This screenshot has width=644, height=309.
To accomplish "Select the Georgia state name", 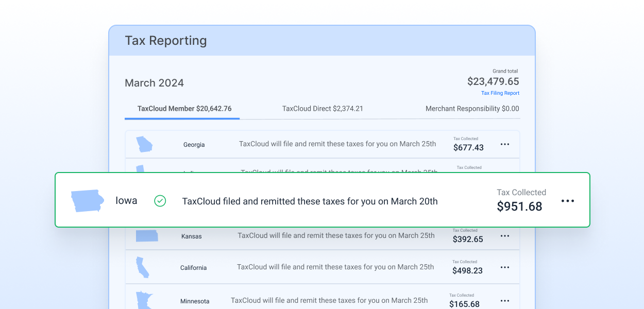I will point(194,145).
